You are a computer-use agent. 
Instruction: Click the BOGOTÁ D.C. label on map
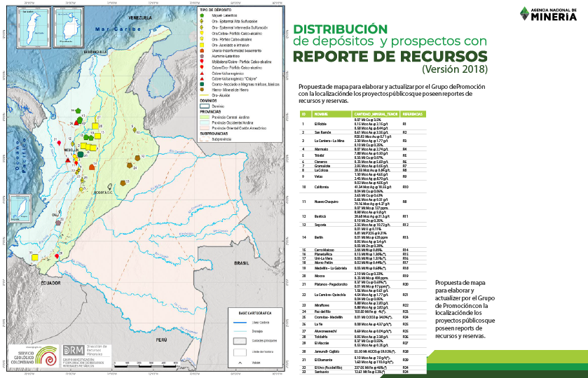coord(104,192)
